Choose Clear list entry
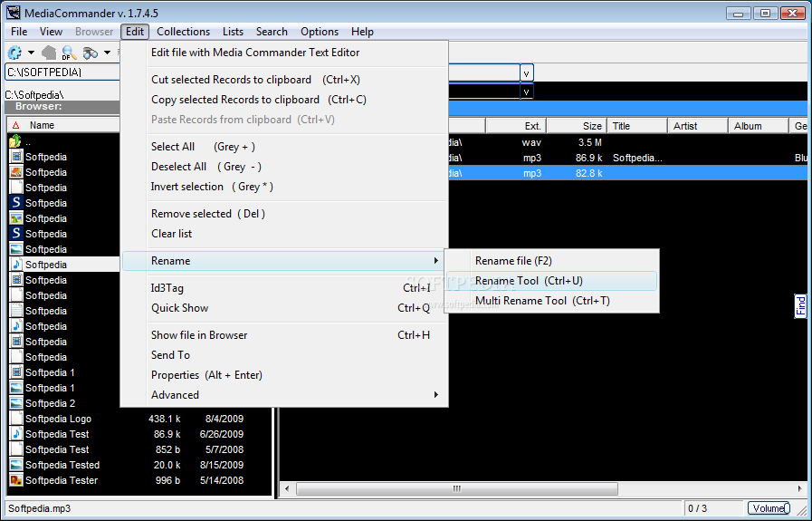This screenshot has width=812, height=521. click(x=285, y=234)
